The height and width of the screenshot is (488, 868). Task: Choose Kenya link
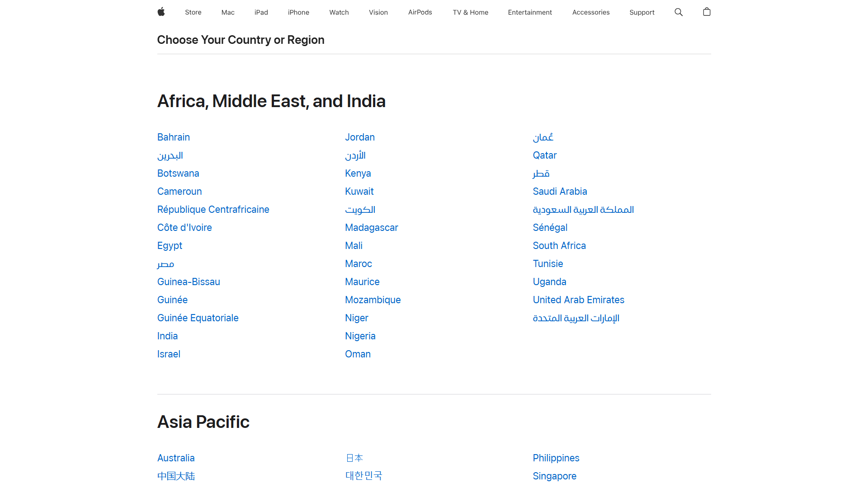358,174
